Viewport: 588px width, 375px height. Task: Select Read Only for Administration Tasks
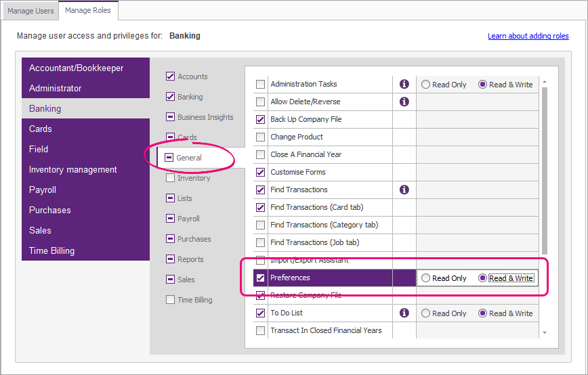point(425,85)
